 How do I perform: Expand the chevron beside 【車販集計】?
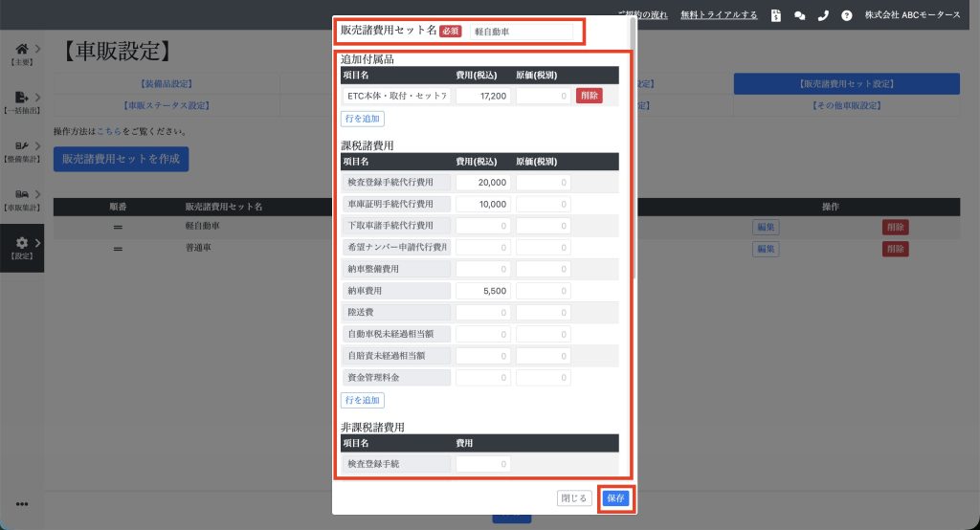[37, 194]
